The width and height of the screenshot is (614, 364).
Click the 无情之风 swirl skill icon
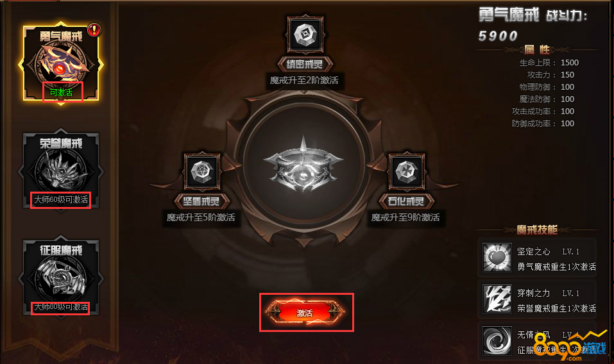[x=497, y=341]
